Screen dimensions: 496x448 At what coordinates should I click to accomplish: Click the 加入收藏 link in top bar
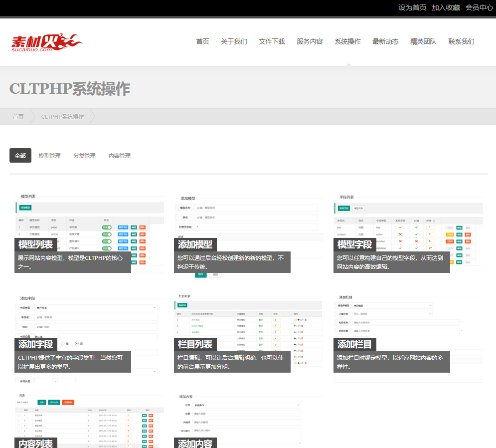point(446,7)
